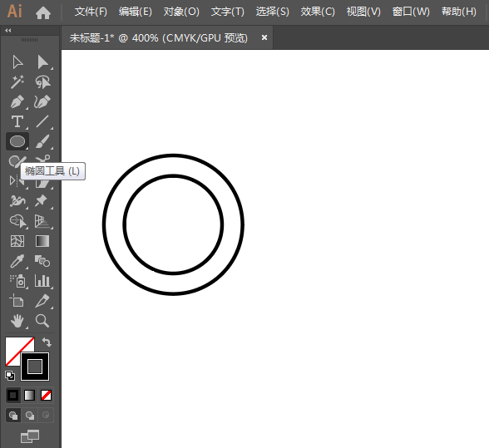Pick the Pen tool
Screen dimensions: 489x448
pos(17,102)
